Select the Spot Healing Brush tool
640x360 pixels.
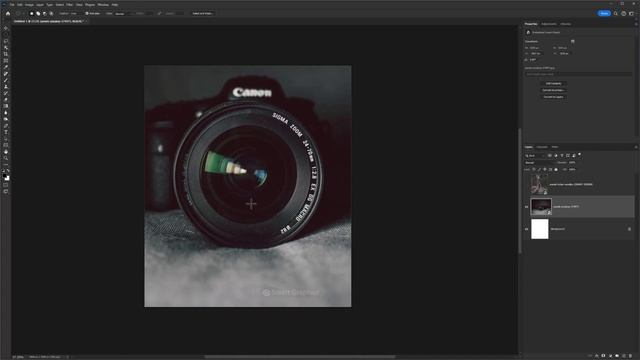(6, 73)
